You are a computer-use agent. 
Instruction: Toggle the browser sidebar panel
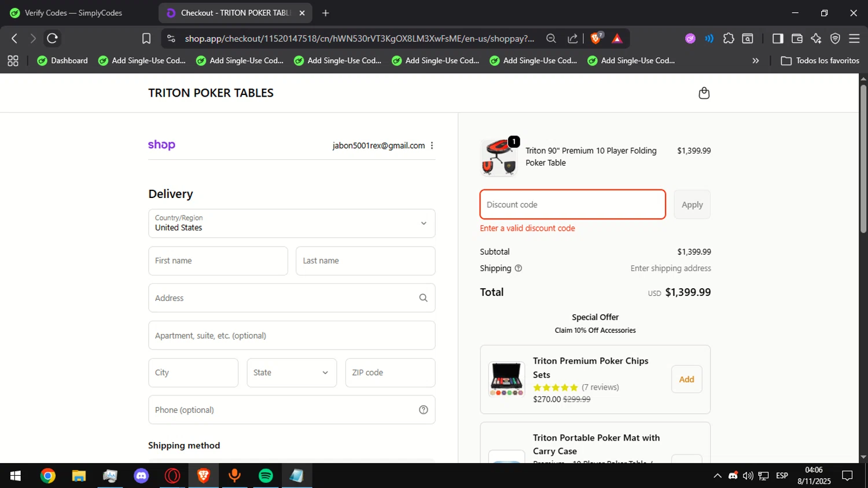click(778, 38)
